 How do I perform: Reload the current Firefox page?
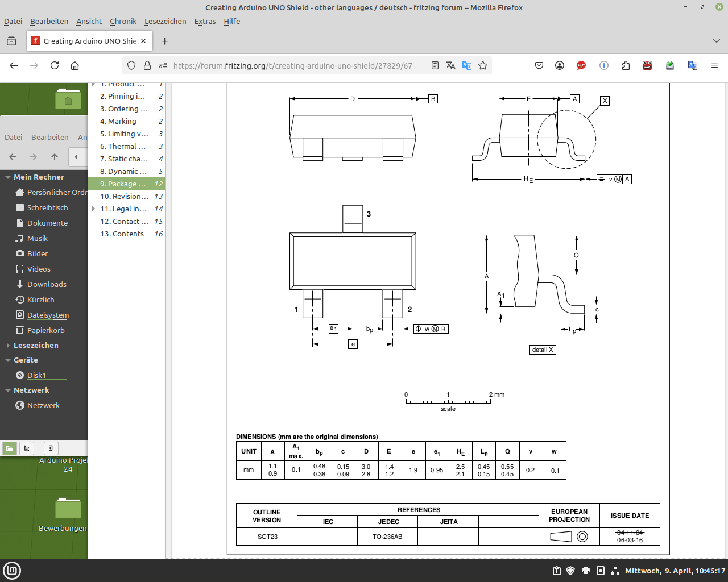point(55,65)
